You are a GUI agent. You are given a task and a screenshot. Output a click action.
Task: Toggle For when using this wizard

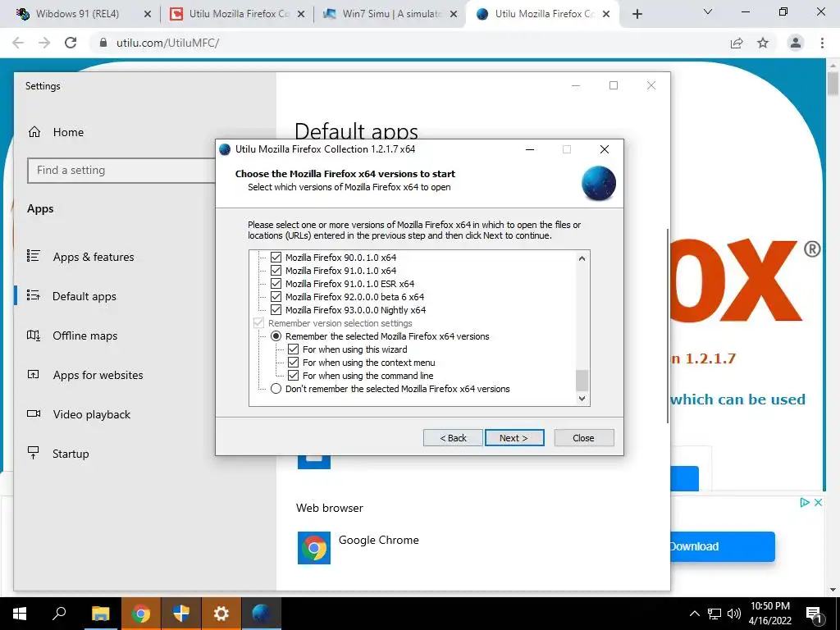(293, 349)
